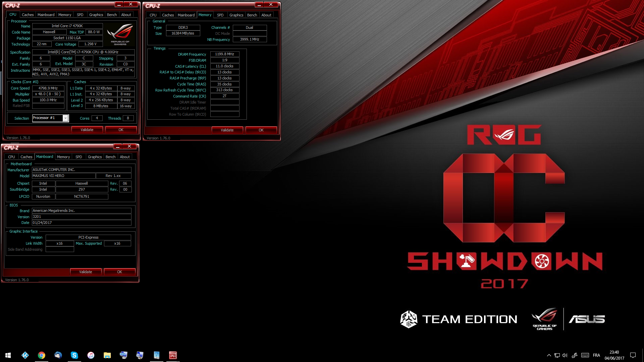The width and height of the screenshot is (644, 362).
Task: Click the CAS# Latency 11.0 clocks value
Action: [x=225, y=66]
